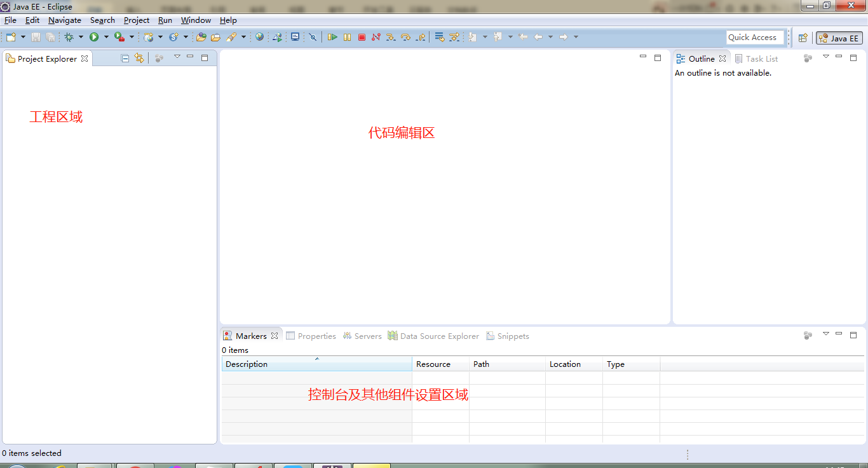Click the Drop to Frame icon
Screen dimensions: 868x468
tap(439, 37)
